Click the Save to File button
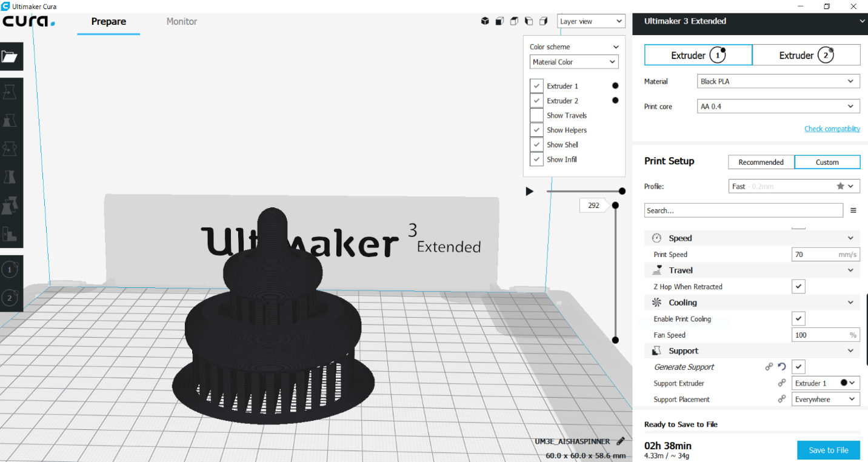This screenshot has height=462, width=868. click(829, 450)
